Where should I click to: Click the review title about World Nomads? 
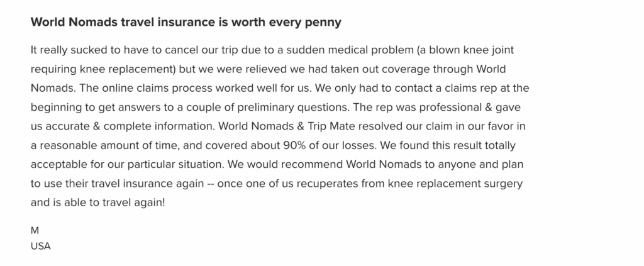[186, 23]
